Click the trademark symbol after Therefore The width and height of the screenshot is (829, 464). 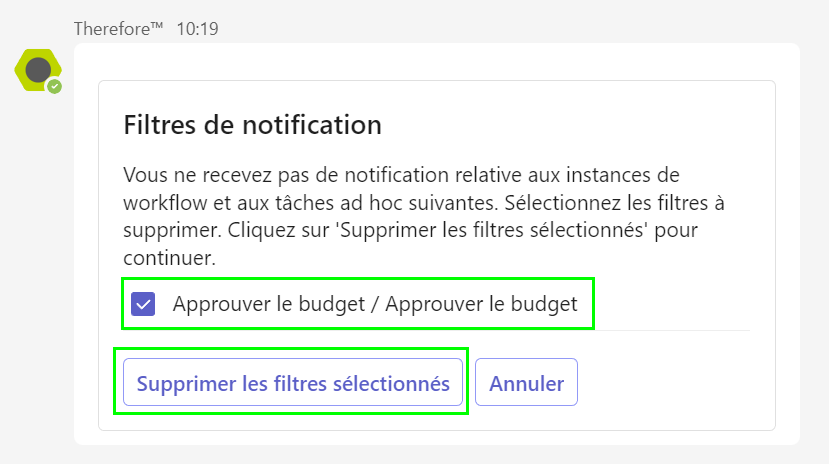[x=157, y=25]
